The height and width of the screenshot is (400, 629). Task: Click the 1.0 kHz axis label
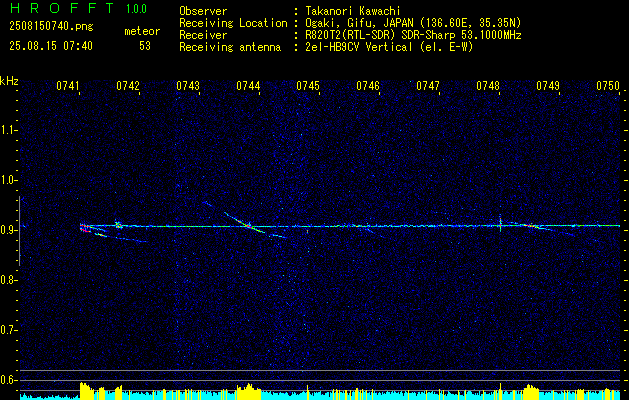[8, 180]
